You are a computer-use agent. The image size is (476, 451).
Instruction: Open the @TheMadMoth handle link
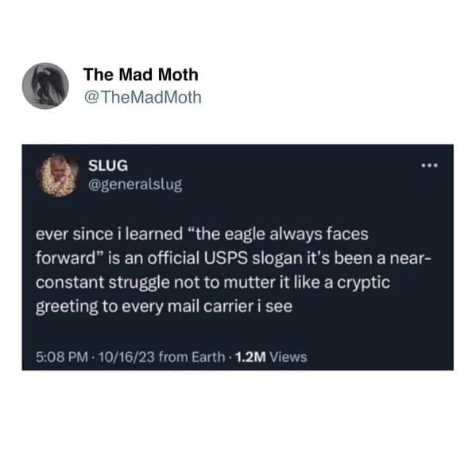pos(142,97)
